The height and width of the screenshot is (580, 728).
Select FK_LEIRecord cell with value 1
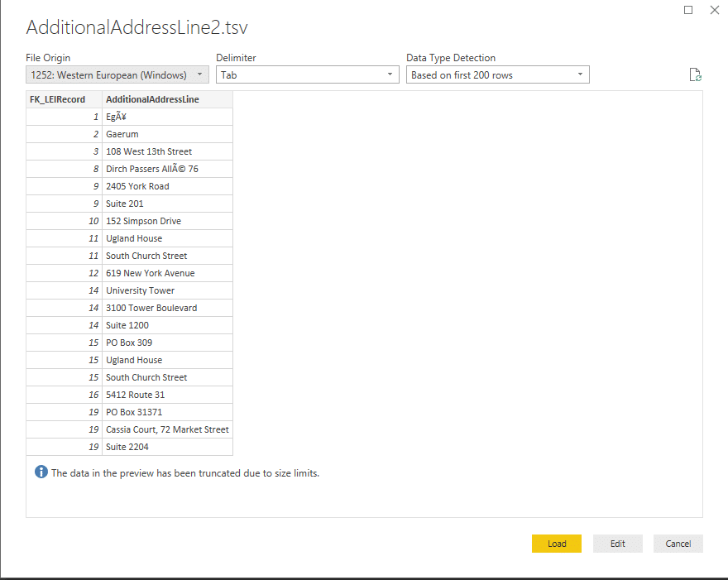(64, 117)
